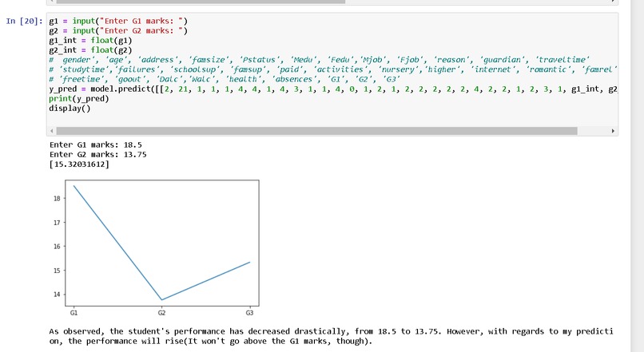This screenshot has height=352, width=644.
Task: Click the output line 'Enter G1 marks: 18.5'
Action: point(96,144)
